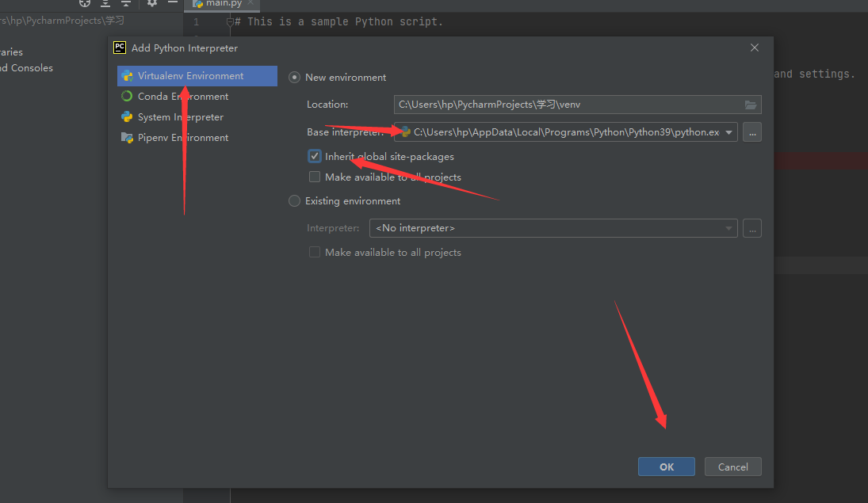This screenshot has height=503, width=868.
Task: Open project panel settings gear
Action: click(x=152, y=3)
